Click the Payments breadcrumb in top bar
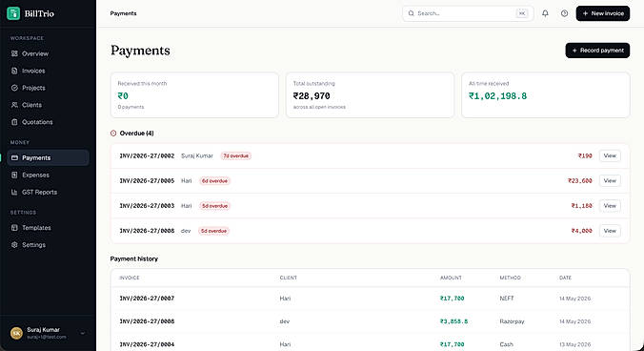644x351 pixels. [x=123, y=13]
